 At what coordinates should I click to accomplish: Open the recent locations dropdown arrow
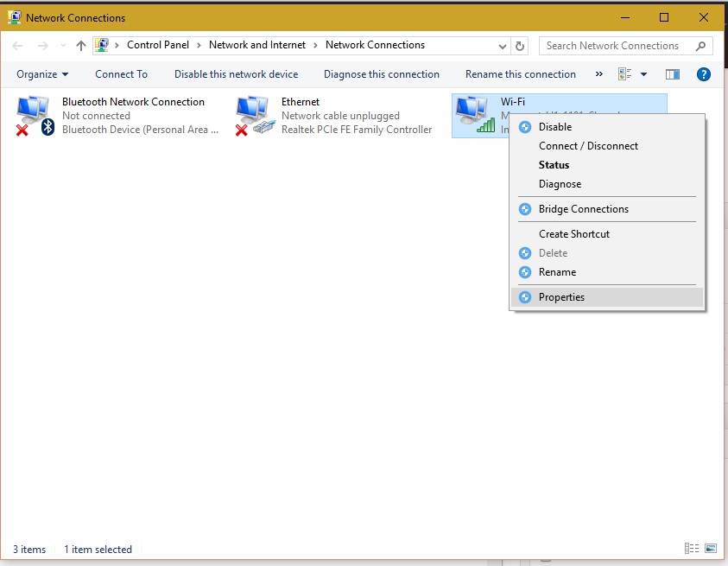point(62,46)
